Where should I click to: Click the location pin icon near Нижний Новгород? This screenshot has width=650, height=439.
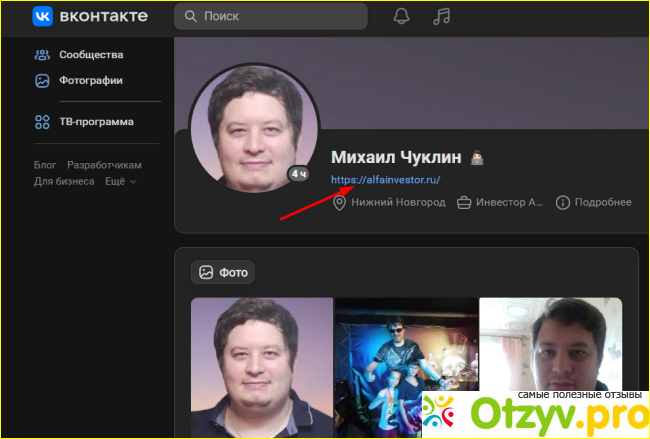pos(339,203)
